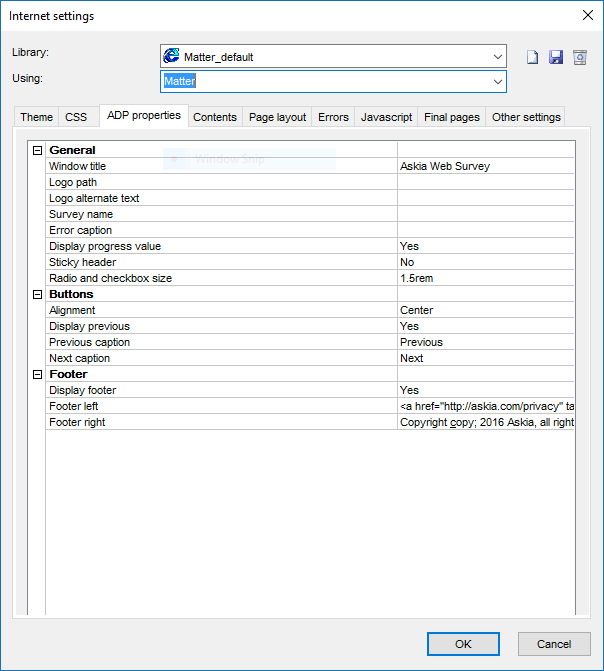Go to the Errors tab
Screen dimensions: 604x671
click(333, 117)
